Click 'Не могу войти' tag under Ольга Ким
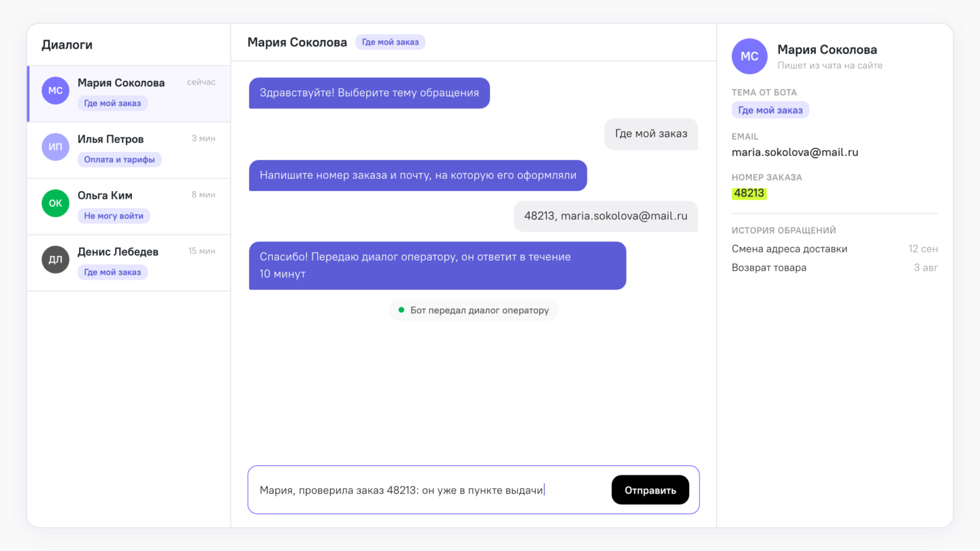Viewport: 980px width, 551px height. (x=114, y=216)
